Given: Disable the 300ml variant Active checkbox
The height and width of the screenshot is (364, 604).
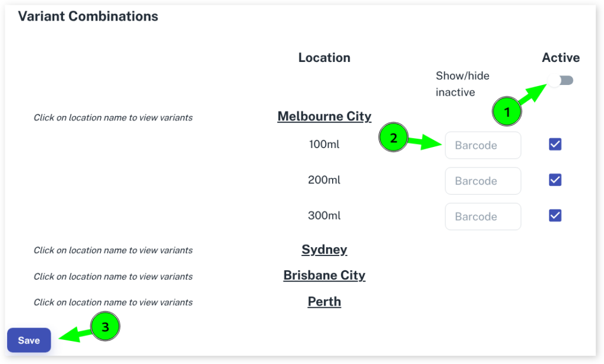Looking at the screenshot, I should (555, 215).
